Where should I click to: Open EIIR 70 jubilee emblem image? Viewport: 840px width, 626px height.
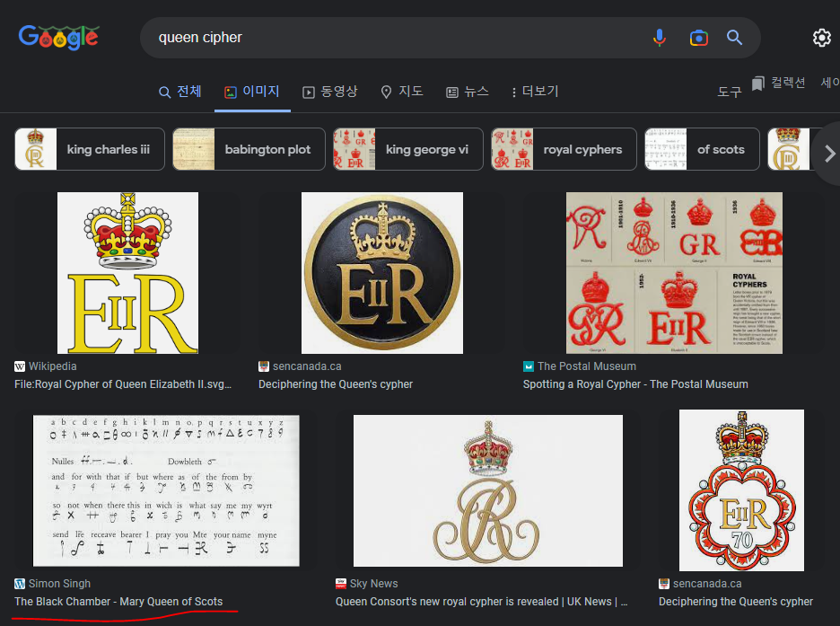(x=741, y=490)
